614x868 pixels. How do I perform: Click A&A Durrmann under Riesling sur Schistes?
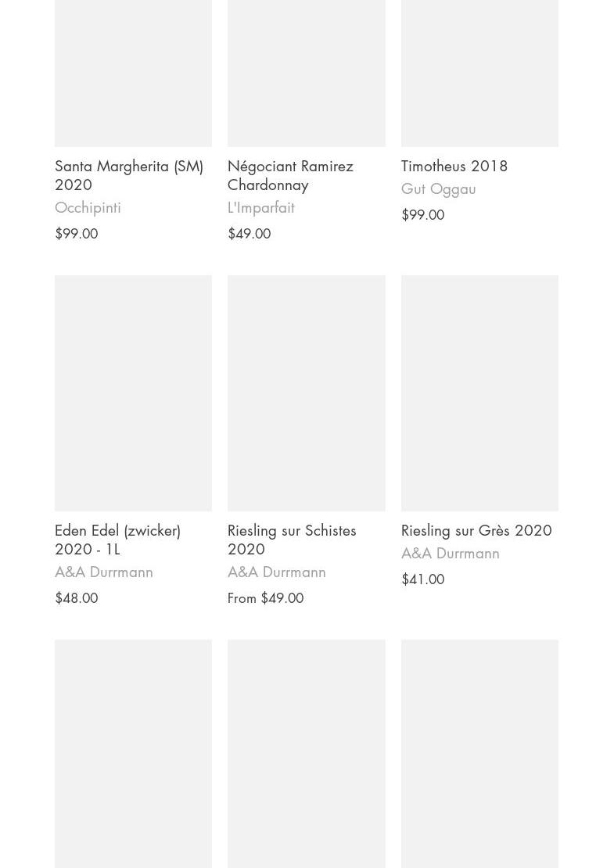coord(276,572)
